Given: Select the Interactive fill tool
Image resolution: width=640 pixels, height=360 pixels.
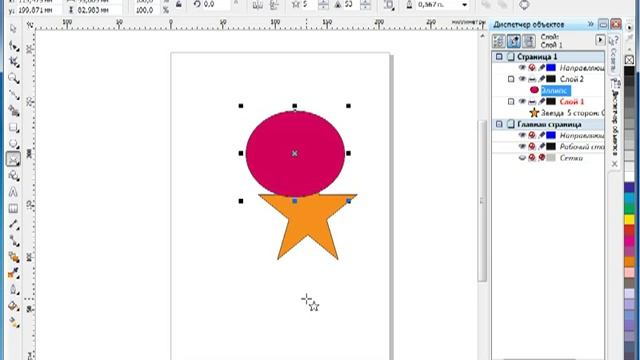Looking at the screenshot, I should point(13,322).
